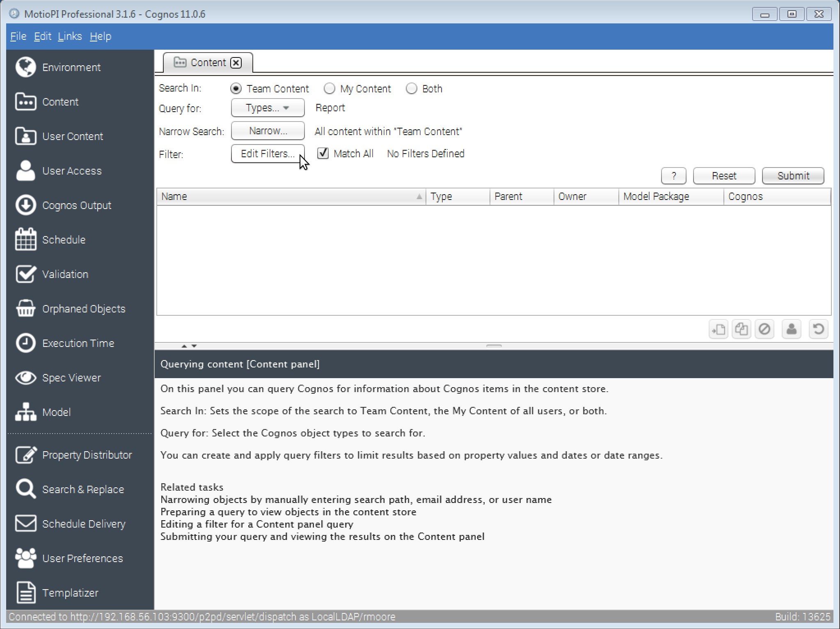Image resolution: width=840 pixels, height=629 pixels.
Task: Click the 'Report' query type text
Action: point(330,108)
